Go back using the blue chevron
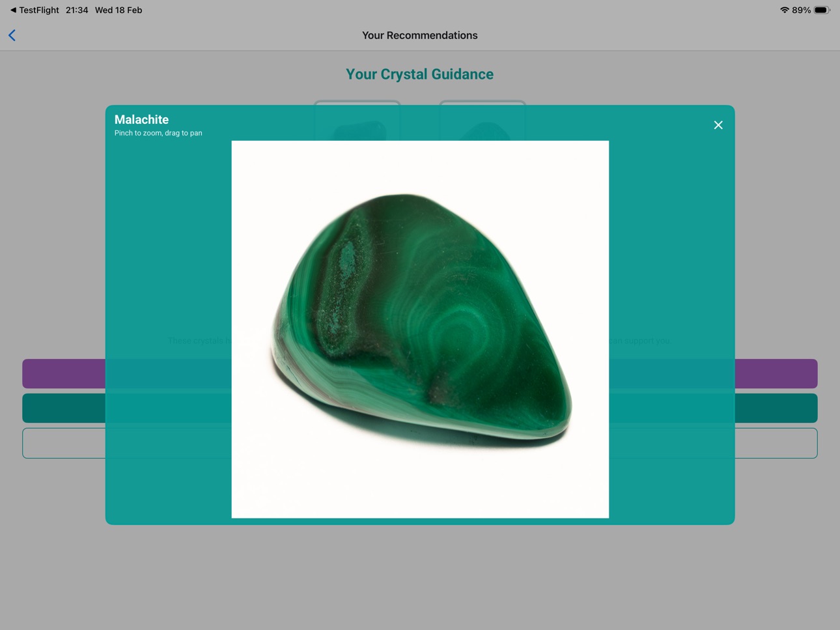The image size is (840, 630). point(12,35)
